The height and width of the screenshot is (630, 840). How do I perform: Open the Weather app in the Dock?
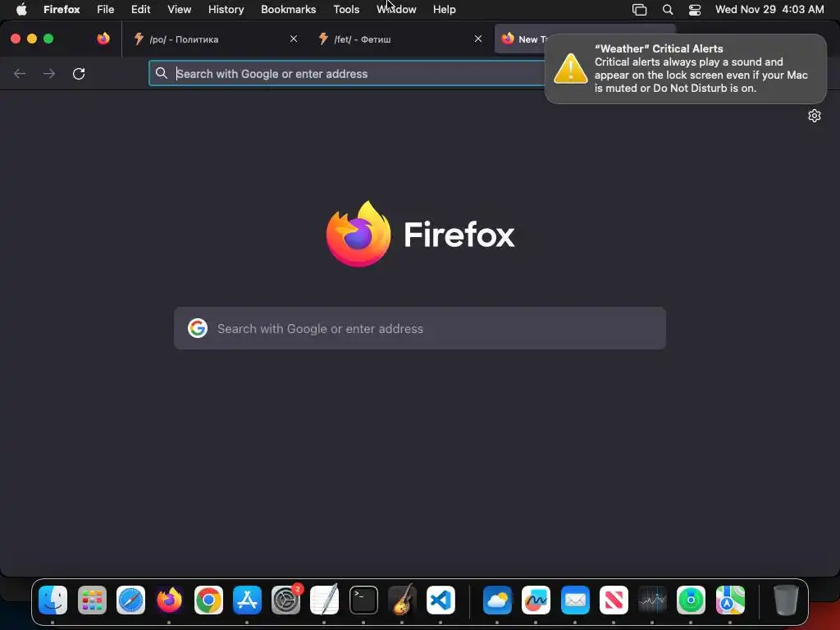pos(497,600)
